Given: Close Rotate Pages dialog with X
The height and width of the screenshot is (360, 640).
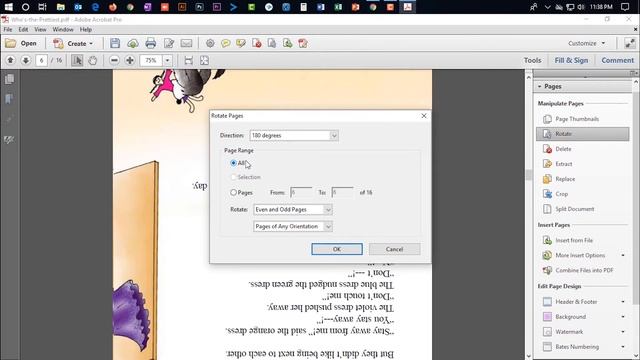Looking at the screenshot, I should coord(424,116).
